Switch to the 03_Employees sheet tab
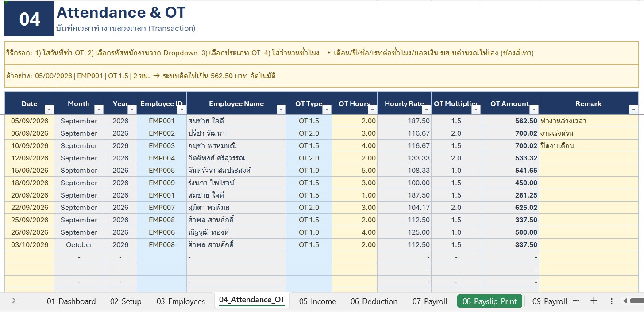 pyautogui.click(x=181, y=301)
